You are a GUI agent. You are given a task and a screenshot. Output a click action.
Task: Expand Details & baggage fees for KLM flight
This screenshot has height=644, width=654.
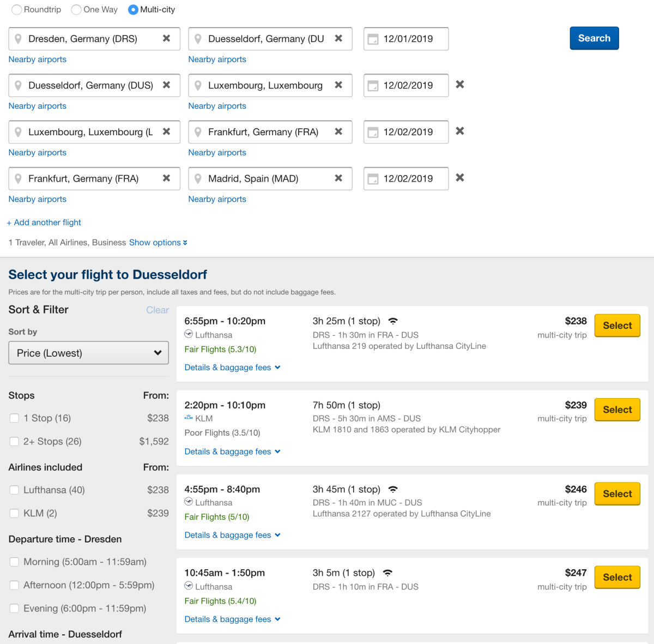tap(232, 452)
